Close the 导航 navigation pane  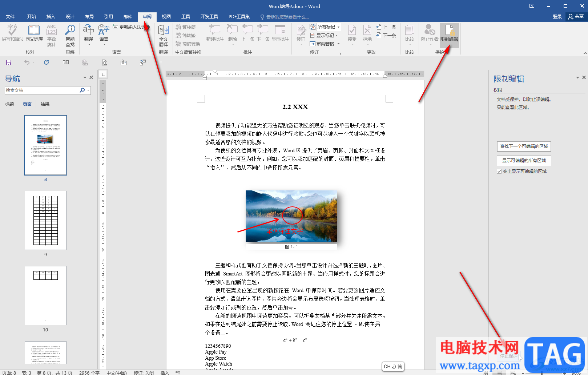(x=91, y=77)
